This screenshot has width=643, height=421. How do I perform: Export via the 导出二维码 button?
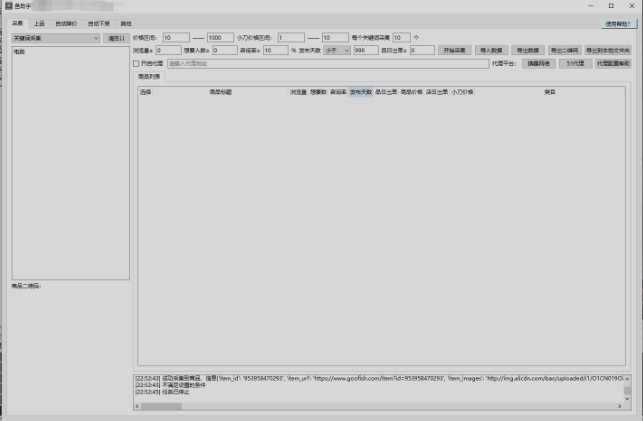[564, 50]
